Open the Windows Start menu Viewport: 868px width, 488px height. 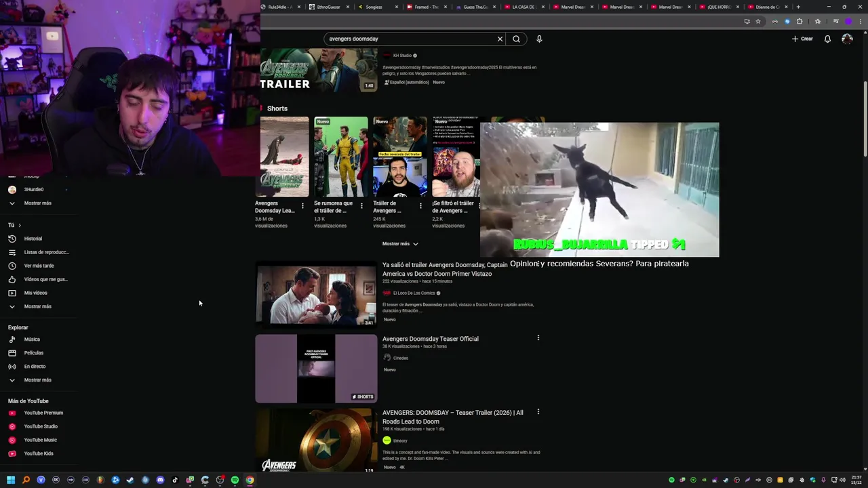point(11,480)
